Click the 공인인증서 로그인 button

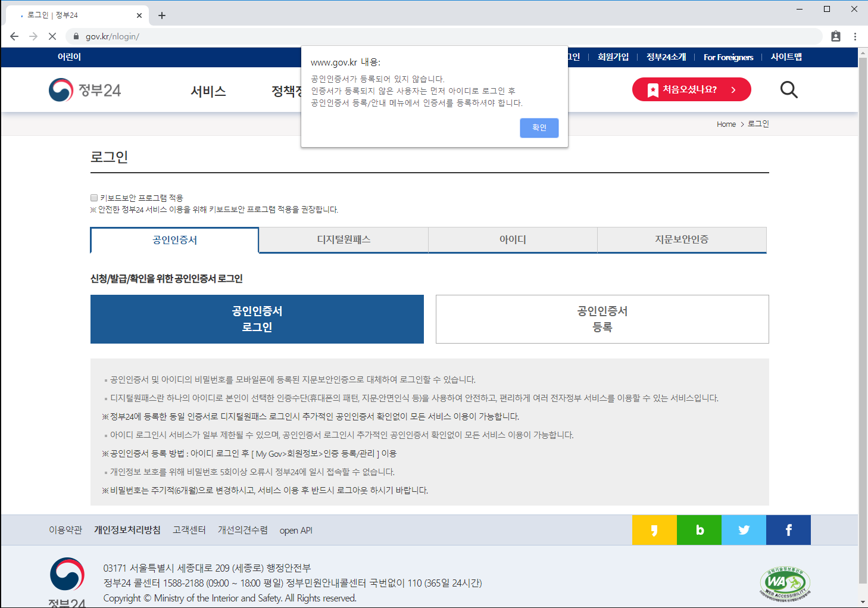click(257, 319)
